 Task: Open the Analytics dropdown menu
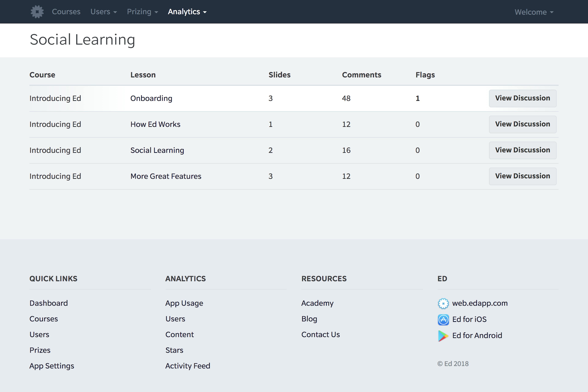187,12
